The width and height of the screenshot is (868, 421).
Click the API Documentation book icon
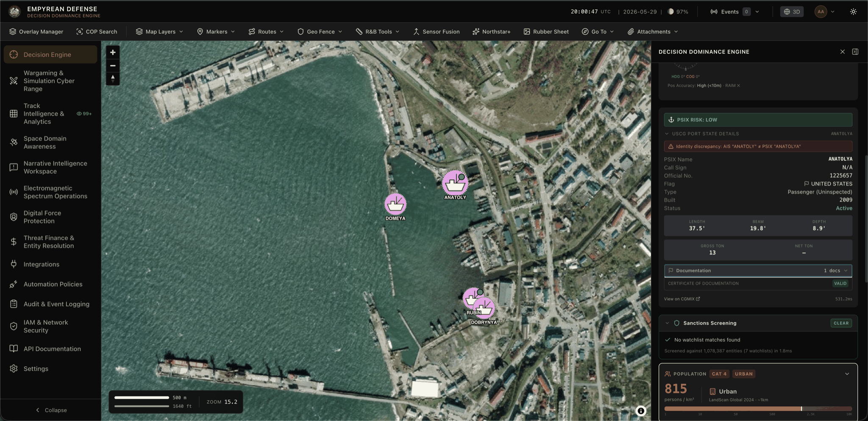[14, 349]
